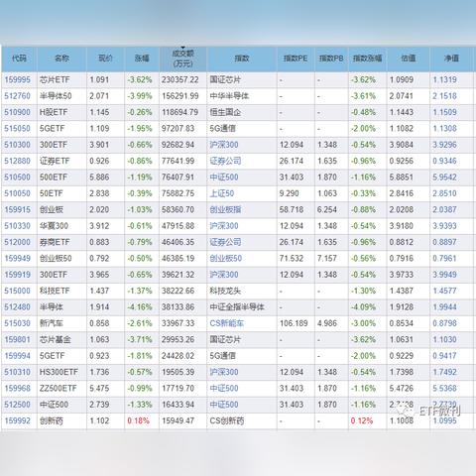The height and width of the screenshot is (476, 476).
Task: Open fund code 510310
Action: (17, 372)
